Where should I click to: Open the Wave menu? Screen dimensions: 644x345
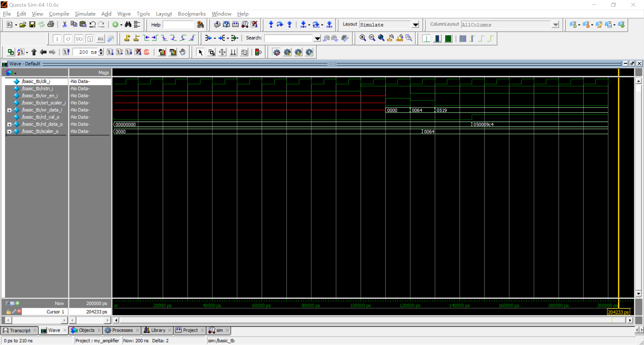click(124, 14)
